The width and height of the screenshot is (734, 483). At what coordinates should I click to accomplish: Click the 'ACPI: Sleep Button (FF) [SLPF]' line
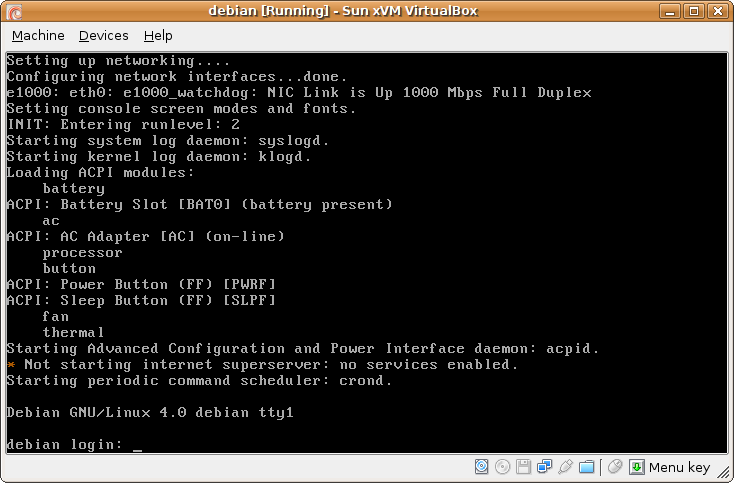pos(141,300)
